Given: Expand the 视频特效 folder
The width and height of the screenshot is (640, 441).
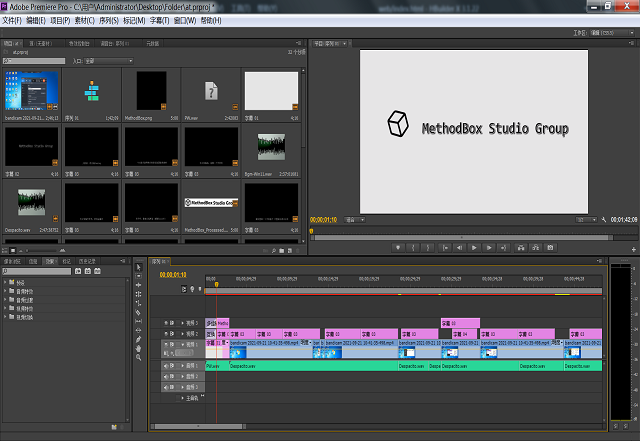Looking at the screenshot, I should point(5,308).
